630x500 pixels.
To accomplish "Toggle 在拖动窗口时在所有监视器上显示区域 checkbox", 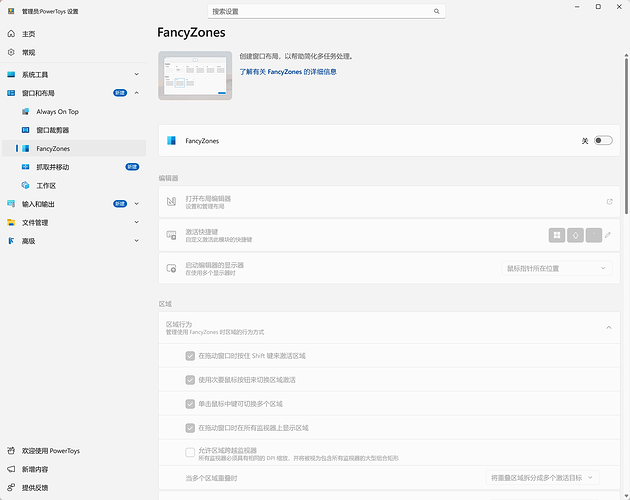I will 190,428.
